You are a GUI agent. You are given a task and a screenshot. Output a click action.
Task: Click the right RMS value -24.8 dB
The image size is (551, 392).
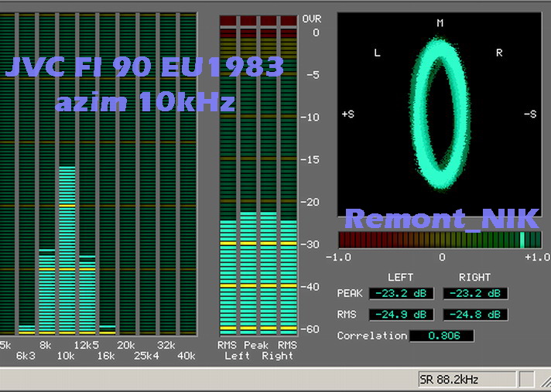[x=475, y=315]
